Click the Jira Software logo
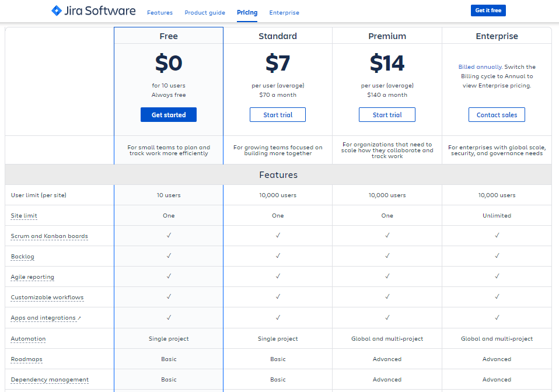Viewport: 559px width, 392px height. pyautogui.click(x=93, y=11)
